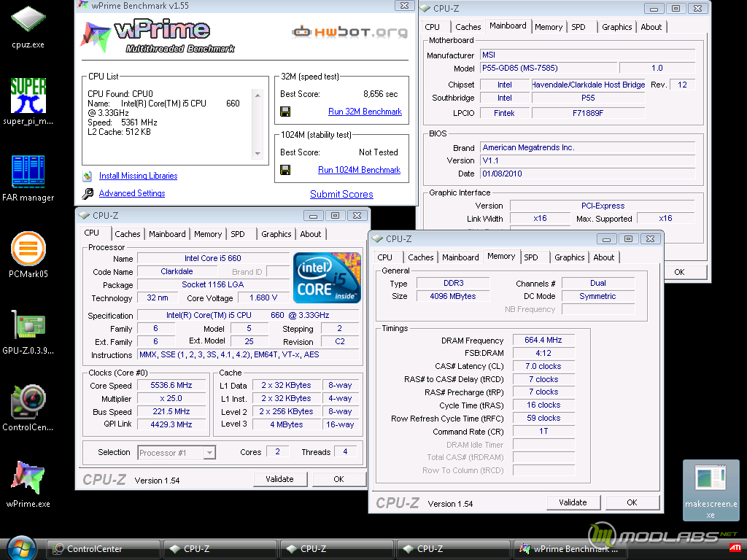Open the Advanced Settings link
The height and width of the screenshot is (560, 747).
tap(132, 193)
